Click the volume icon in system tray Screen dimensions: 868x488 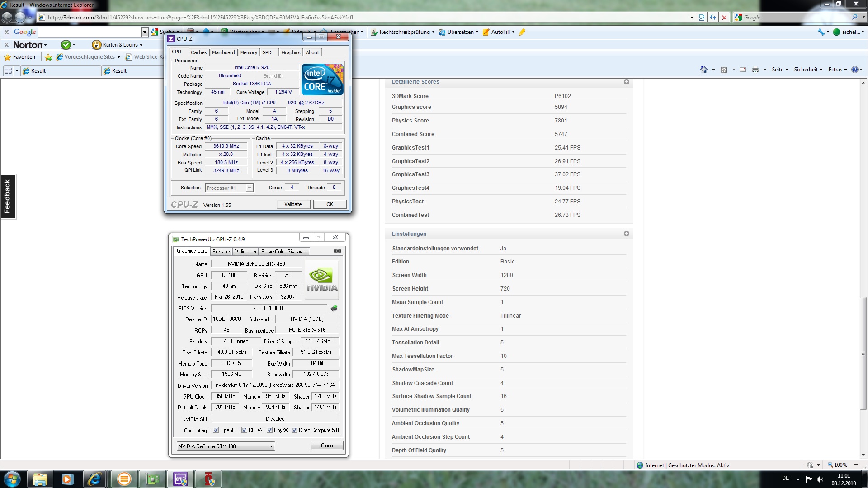pyautogui.click(x=821, y=479)
